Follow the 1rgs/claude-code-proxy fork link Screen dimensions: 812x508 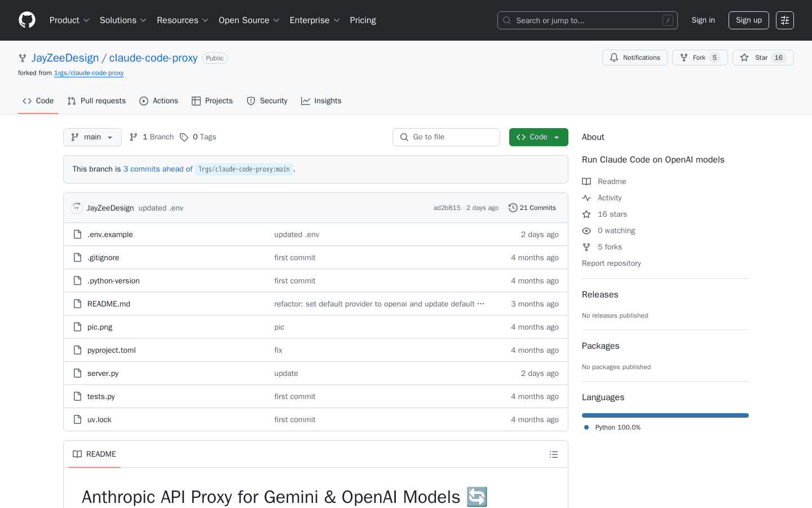pos(89,73)
